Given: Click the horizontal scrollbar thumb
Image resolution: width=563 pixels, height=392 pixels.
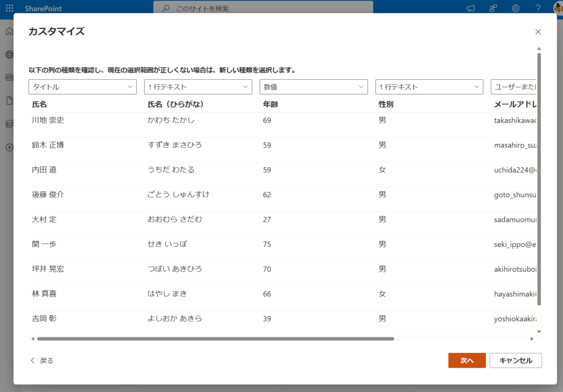Looking at the screenshot, I should point(216,339).
